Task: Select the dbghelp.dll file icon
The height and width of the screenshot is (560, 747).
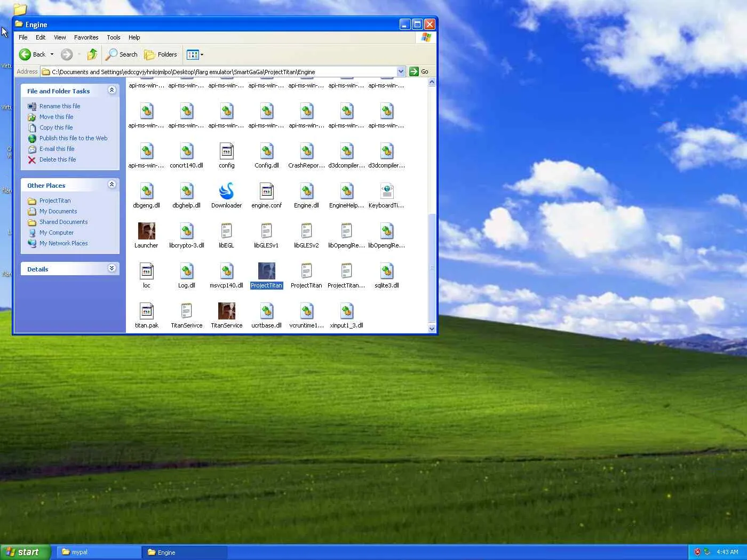Action: pyautogui.click(x=186, y=191)
